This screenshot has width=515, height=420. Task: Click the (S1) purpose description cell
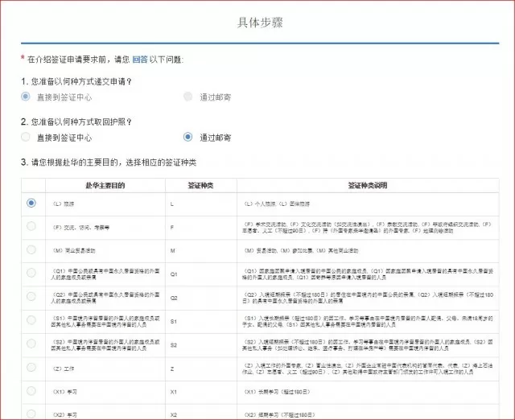point(105,322)
